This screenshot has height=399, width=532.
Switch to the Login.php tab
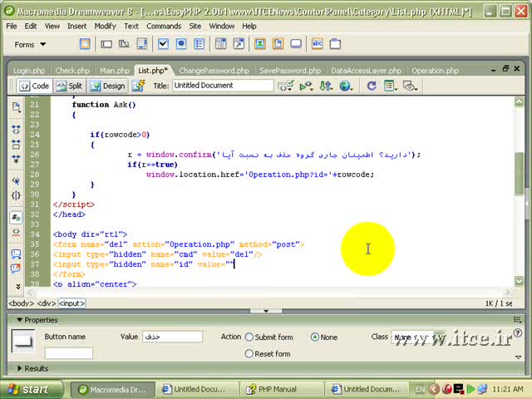tap(29, 71)
